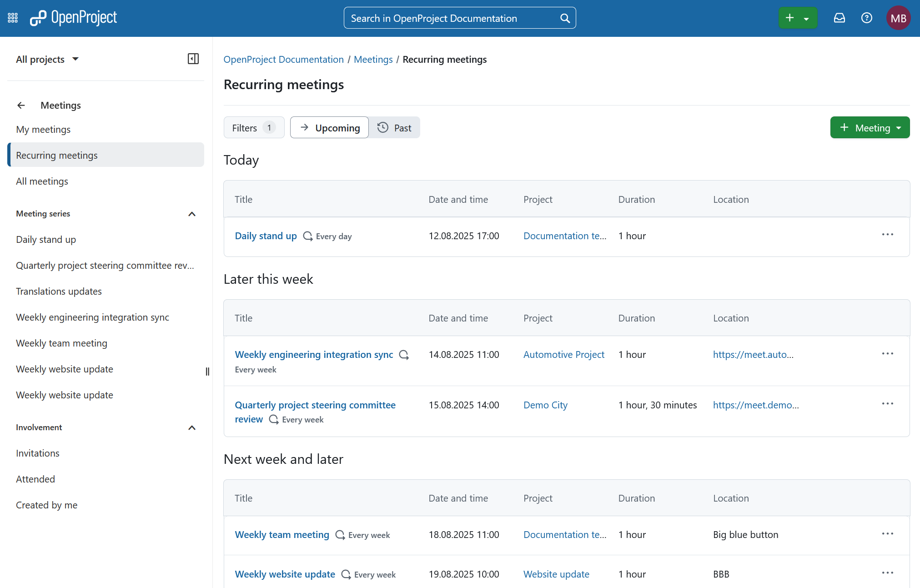This screenshot has width=920, height=588.
Task: Open the Meeting button dropdown arrow
Action: point(900,128)
